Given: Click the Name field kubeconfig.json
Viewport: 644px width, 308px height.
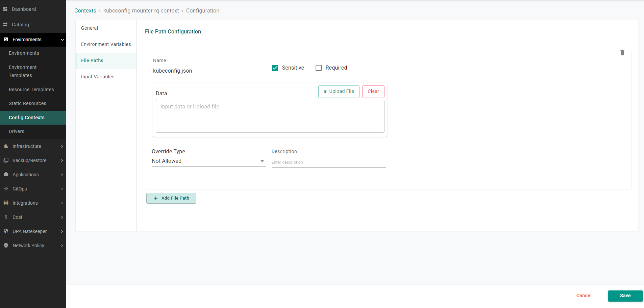Looking at the screenshot, I should pos(211,71).
